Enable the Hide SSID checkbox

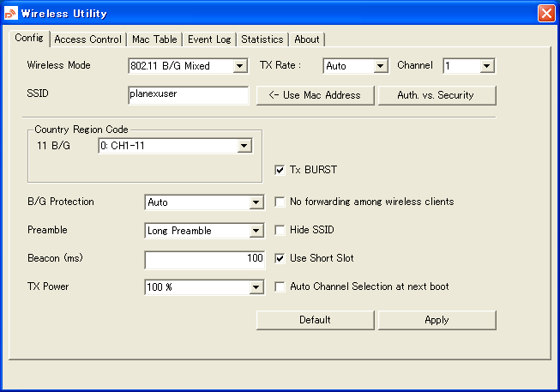coord(280,230)
